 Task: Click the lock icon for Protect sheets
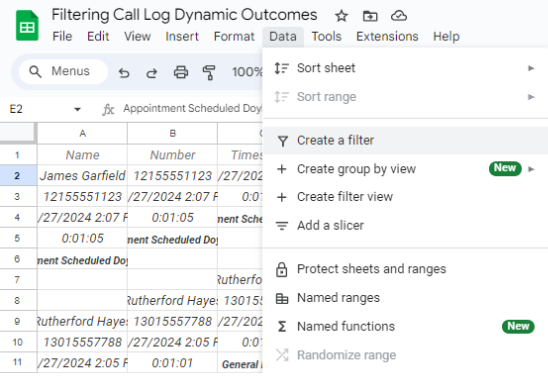(282, 269)
